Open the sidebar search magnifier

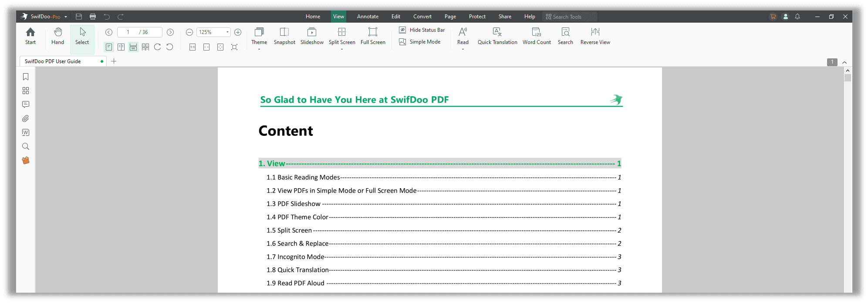[x=26, y=146]
